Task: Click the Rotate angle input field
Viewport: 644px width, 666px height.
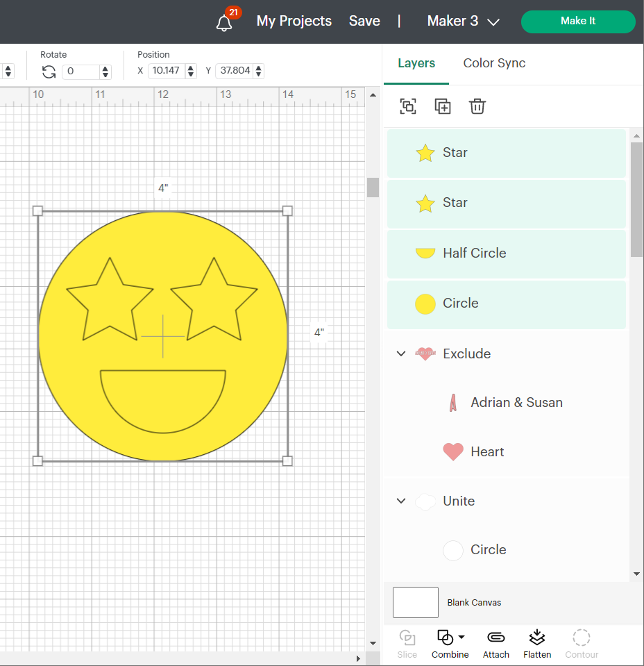Action: click(81, 72)
